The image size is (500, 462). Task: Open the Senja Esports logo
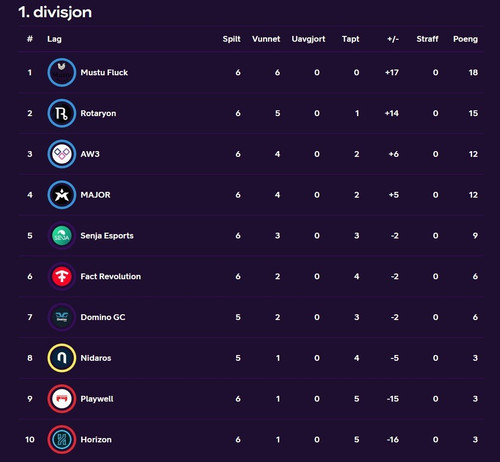pyautogui.click(x=62, y=236)
